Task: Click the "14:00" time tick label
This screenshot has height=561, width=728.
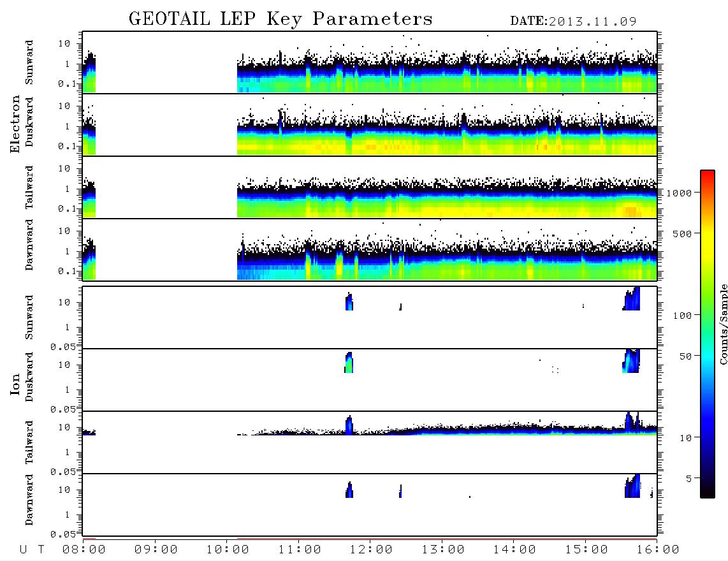Action: click(x=514, y=550)
